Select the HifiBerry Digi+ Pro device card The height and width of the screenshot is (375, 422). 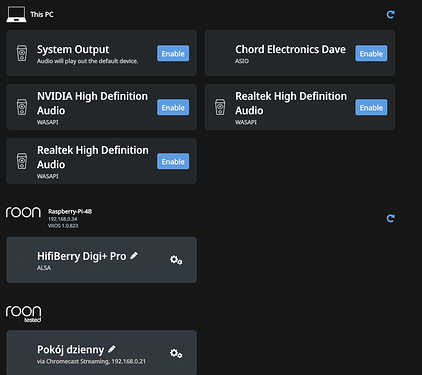[x=101, y=260]
